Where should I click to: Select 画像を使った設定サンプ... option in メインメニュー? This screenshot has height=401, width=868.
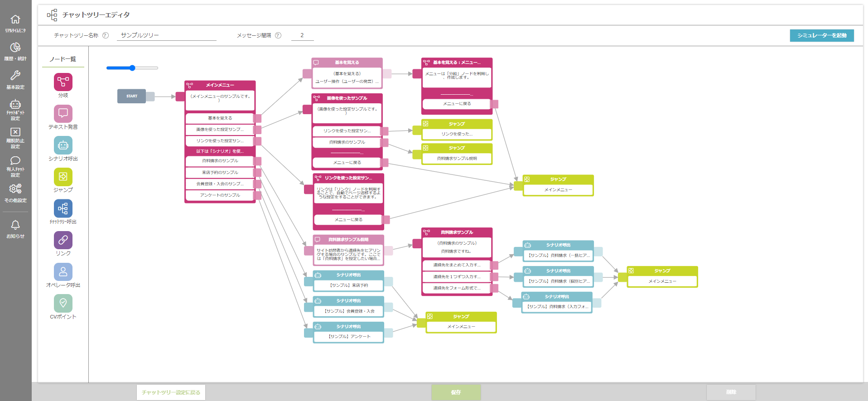point(220,130)
